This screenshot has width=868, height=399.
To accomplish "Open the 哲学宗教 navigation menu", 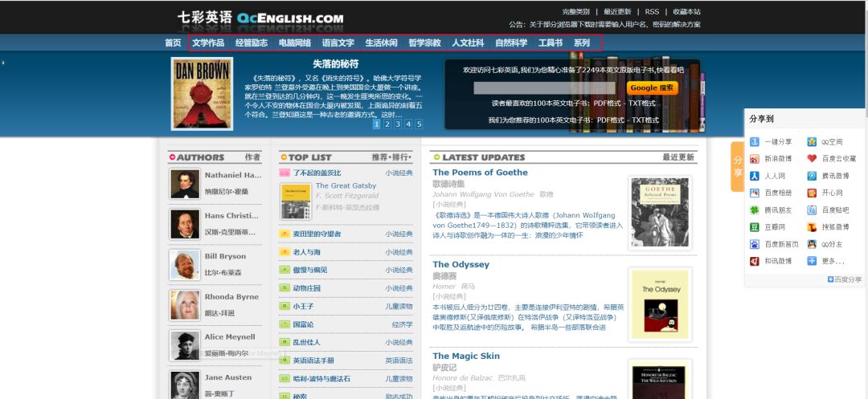I will (x=424, y=43).
